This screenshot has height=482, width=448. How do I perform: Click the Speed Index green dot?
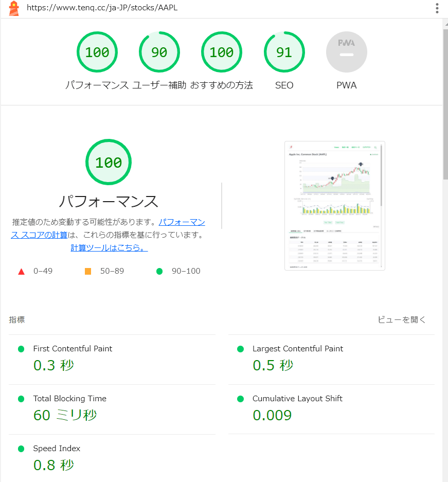[21, 449]
